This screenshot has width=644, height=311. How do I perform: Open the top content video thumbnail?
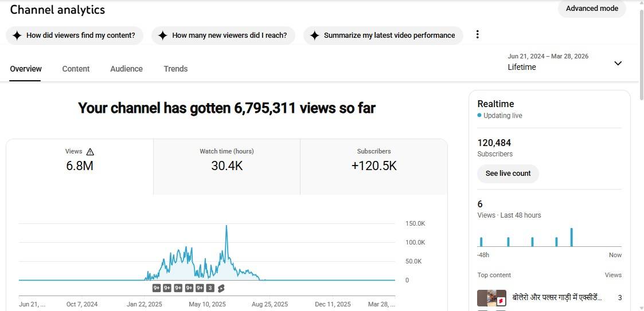(x=491, y=298)
